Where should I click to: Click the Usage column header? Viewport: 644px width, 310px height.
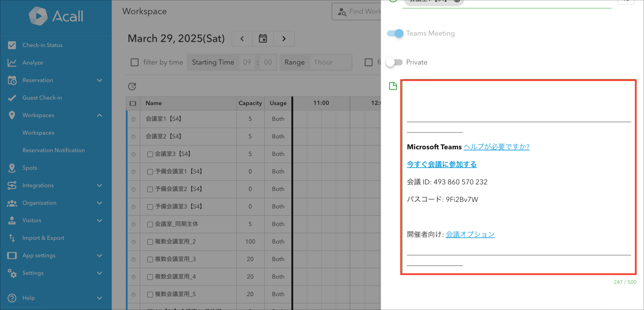coord(278,103)
